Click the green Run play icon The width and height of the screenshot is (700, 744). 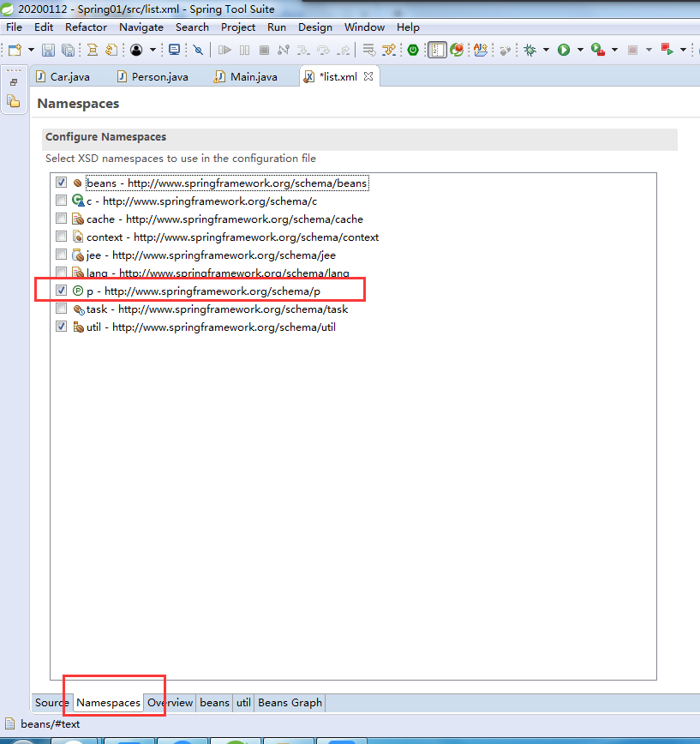(x=564, y=50)
